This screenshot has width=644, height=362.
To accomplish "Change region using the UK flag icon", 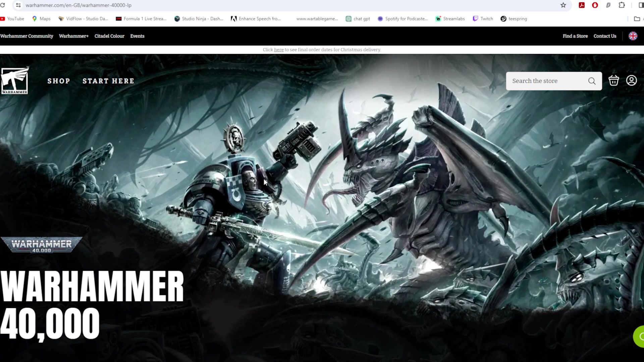I will point(633,36).
